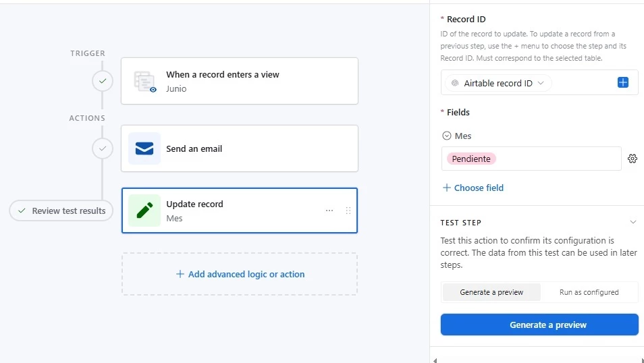Screen dimensions: 644x363
Task: Click the pink Pendiente option pill
Action: (471, 159)
